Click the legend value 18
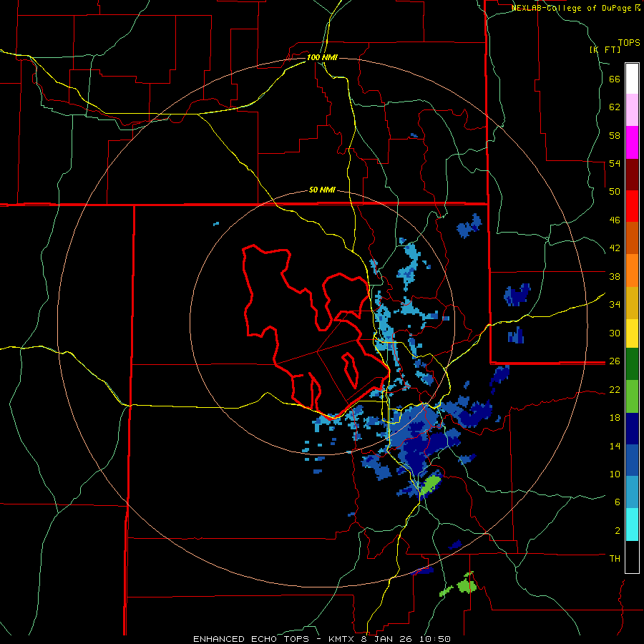This screenshot has height=644, width=644. coord(615,418)
